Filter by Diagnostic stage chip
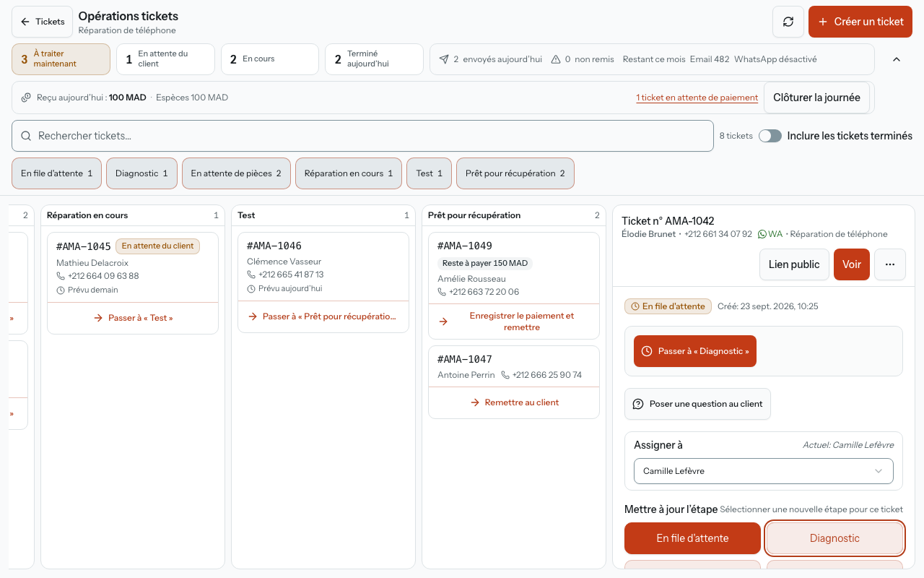924x578 pixels. pyautogui.click(x=141, y=173)
